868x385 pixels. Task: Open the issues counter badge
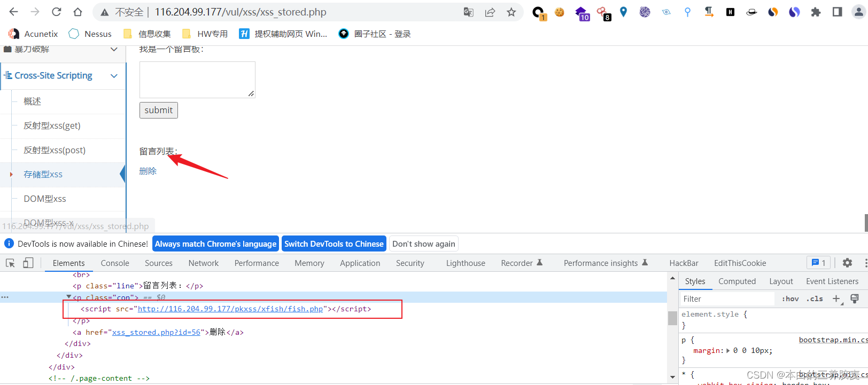(x=818, y=263)
